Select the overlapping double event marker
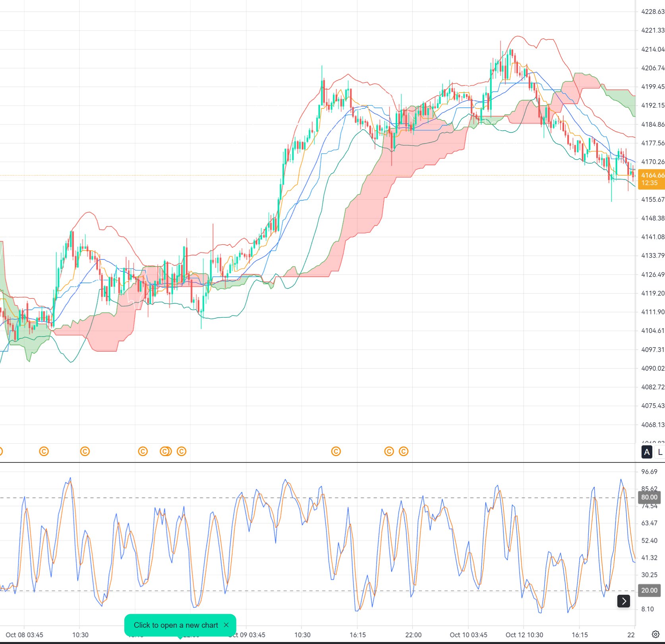The height and width of the screenshot is (644, 665). tap(166, 451)
